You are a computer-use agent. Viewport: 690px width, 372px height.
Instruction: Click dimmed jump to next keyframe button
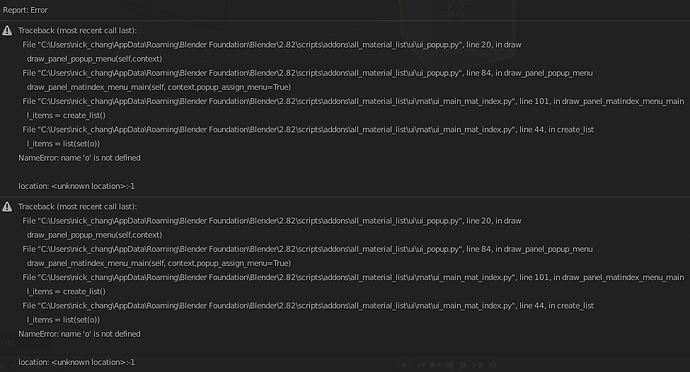pyautogui.click(x=478, y=365)
